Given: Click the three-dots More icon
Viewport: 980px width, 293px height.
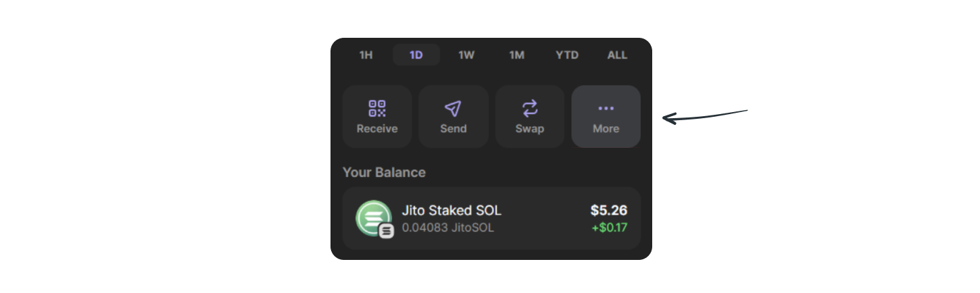Looking at the screenshot, I should coord(606,108).
